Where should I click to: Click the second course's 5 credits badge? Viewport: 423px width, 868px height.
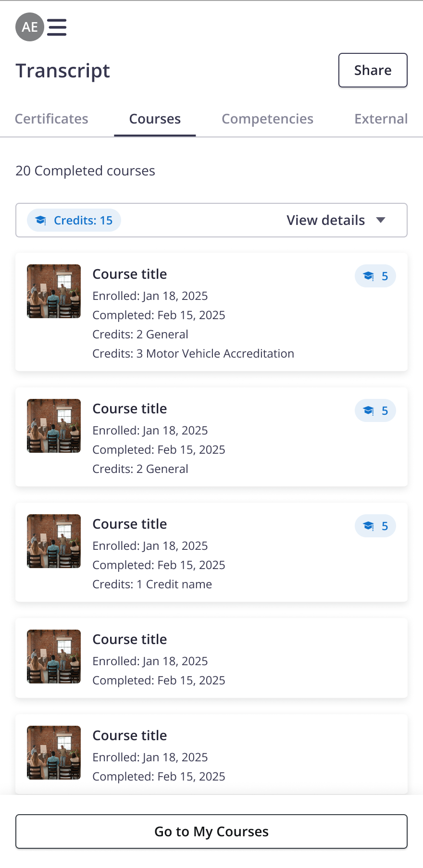pyautogui.click(x=375, y=411)
